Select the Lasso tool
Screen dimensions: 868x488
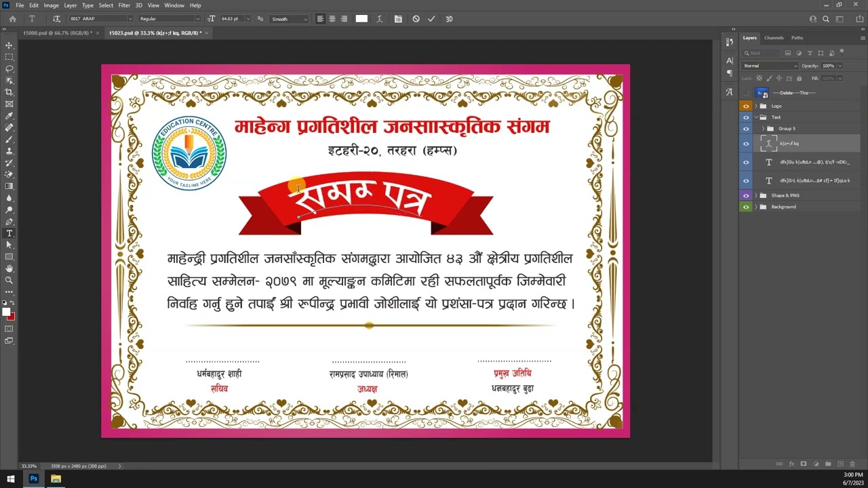(9, 68)
